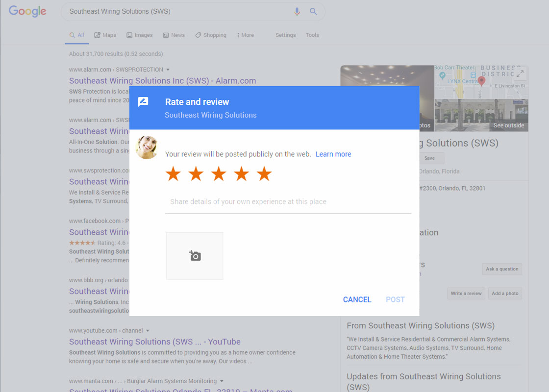Set rating to four stars
The image size is (549, 392).
[241, 174]
